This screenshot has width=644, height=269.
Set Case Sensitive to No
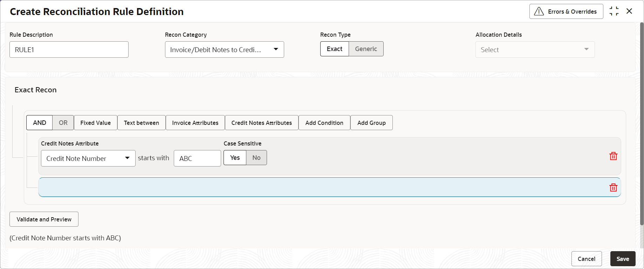(x=256, y=158)
